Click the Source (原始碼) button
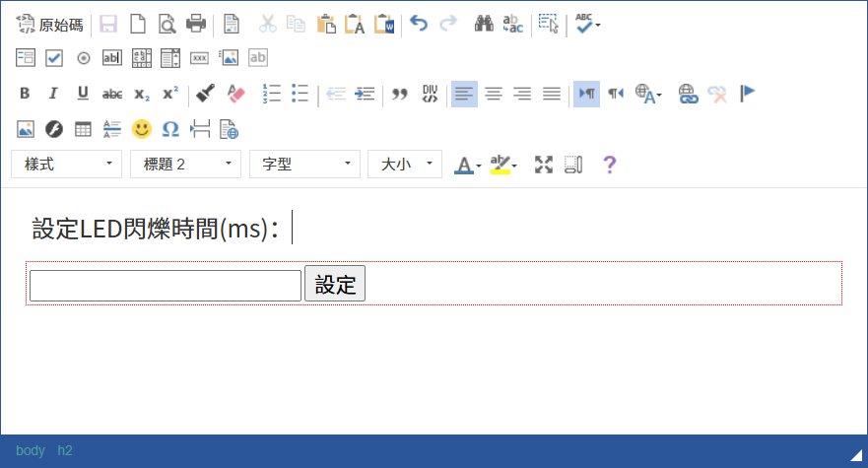The width and height of the screenshot is (868, 468). pos(50,24)
